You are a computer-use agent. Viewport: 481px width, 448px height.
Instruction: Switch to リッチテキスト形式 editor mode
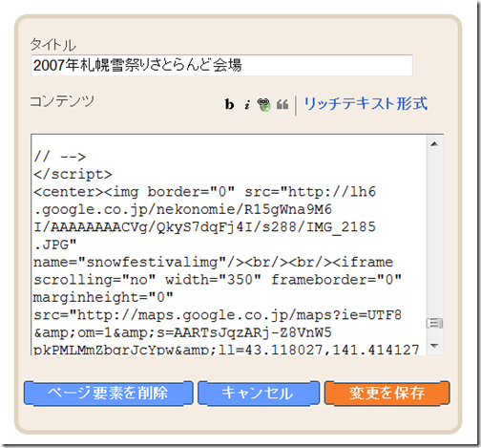coord(366,104)
